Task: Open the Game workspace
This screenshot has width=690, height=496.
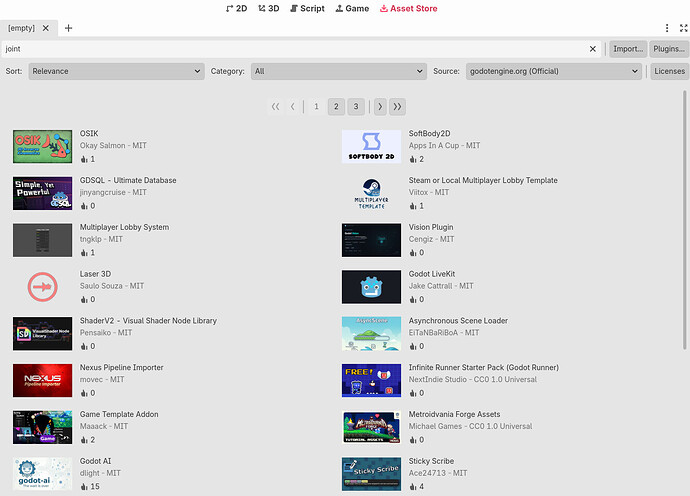Action: pos(352,8)
